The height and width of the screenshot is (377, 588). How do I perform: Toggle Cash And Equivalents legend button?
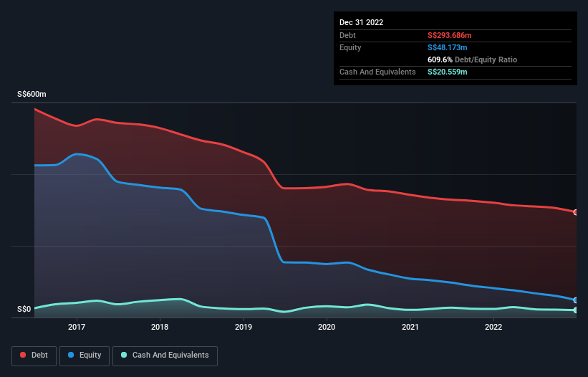click(x=165, y=355)
